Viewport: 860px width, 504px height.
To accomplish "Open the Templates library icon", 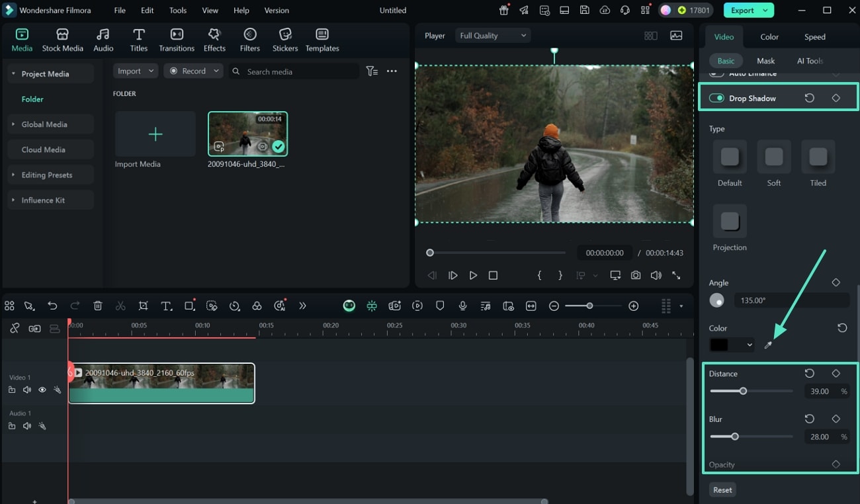I will pos(322,40).
